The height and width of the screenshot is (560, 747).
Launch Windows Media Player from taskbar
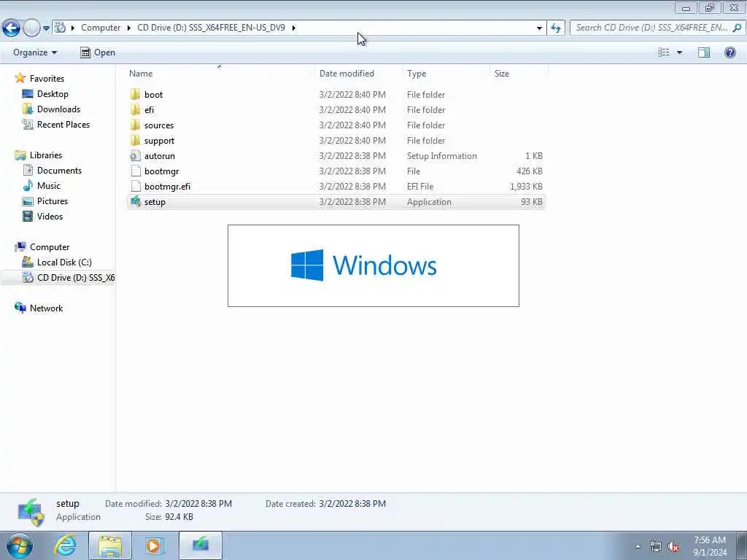point(154,545)
